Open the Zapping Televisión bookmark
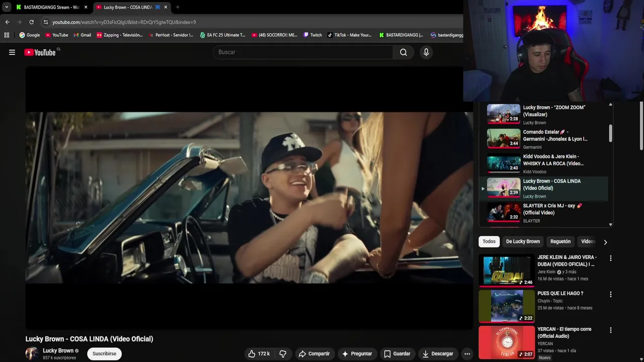This screenshot has height=362, width=644. tap(120, 35)
